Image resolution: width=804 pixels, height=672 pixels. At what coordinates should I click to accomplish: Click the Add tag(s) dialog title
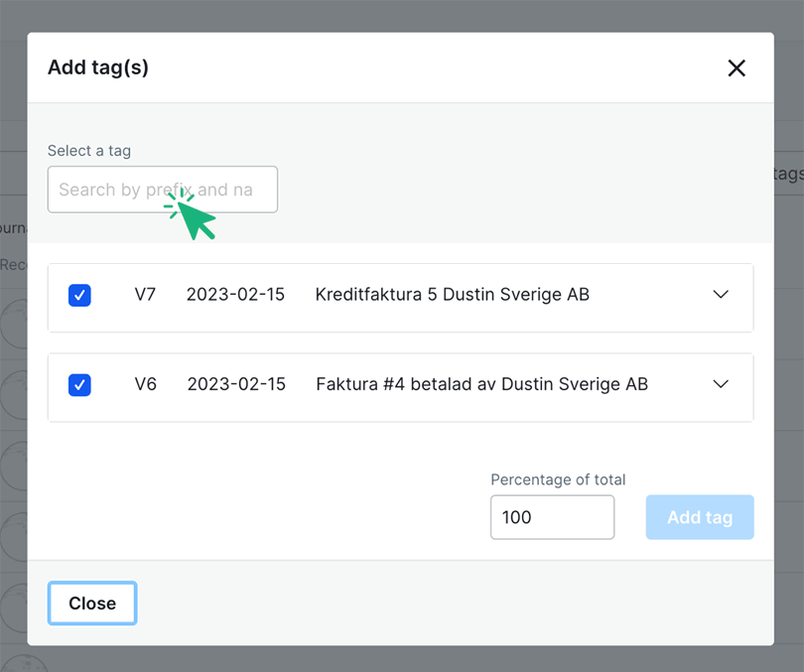coord(98,67)
